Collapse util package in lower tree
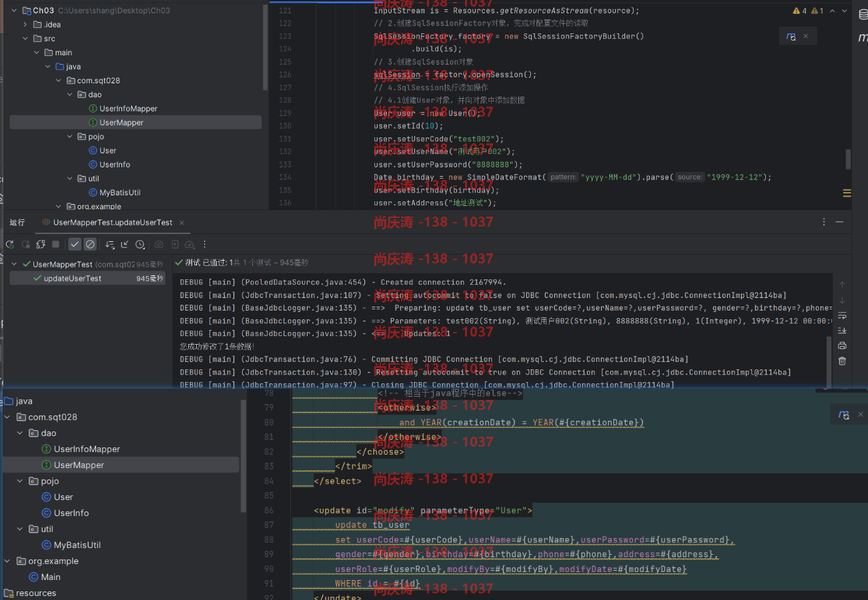The width and height of the screenshot is (868, 600). coord(20,529)
